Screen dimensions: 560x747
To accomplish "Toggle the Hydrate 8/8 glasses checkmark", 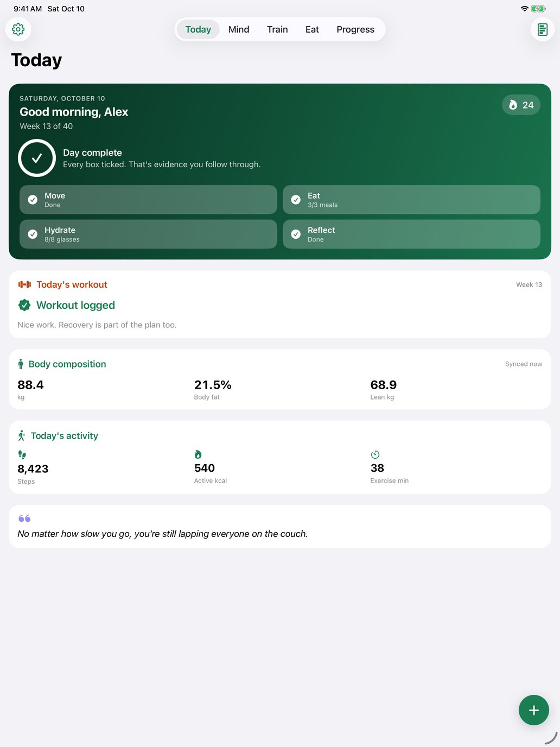I will pos(33,234).
